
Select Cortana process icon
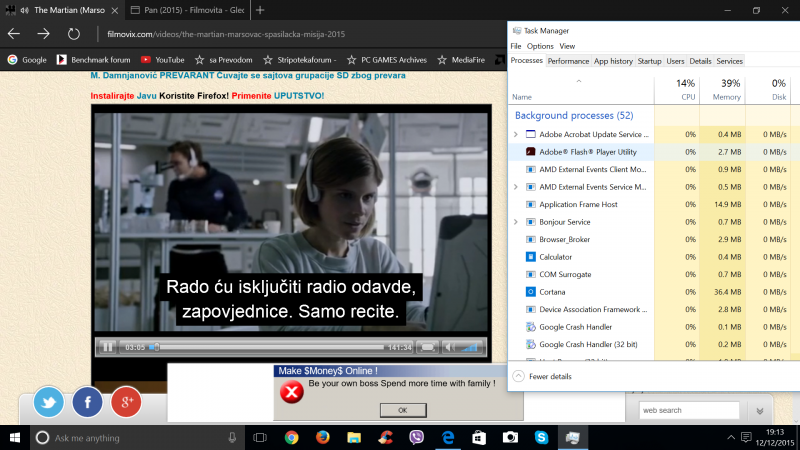click(531, 292)
